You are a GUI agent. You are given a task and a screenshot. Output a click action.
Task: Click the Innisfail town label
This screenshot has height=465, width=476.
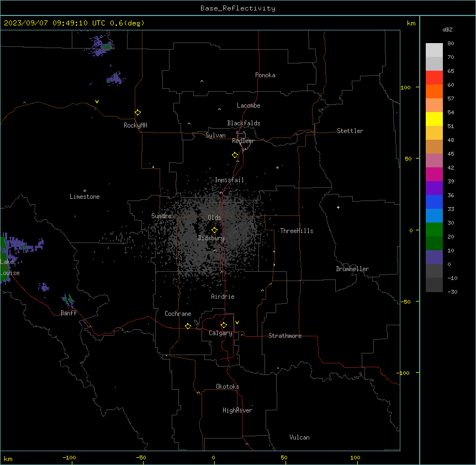coord(229,180)
